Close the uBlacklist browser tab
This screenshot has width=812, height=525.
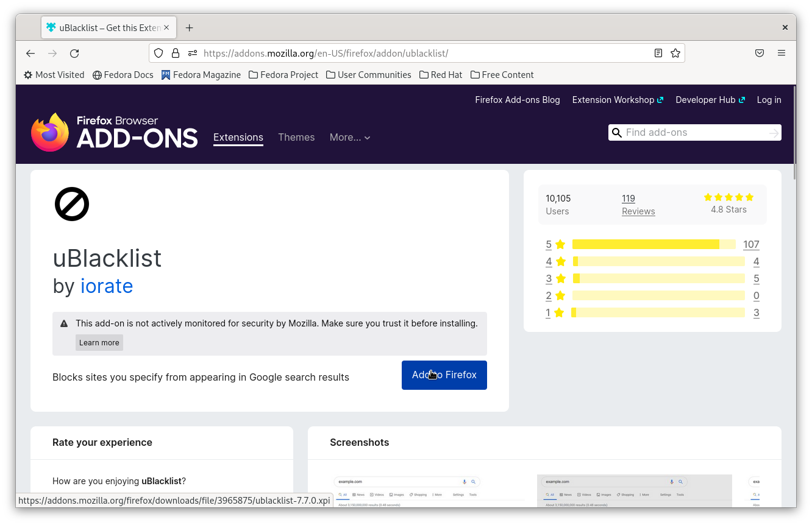(x=166, y=27)
